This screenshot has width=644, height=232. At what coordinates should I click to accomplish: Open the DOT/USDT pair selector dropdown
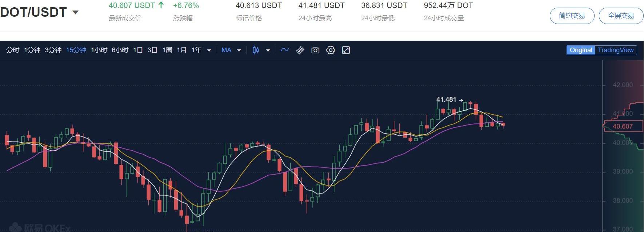(76, 12)
